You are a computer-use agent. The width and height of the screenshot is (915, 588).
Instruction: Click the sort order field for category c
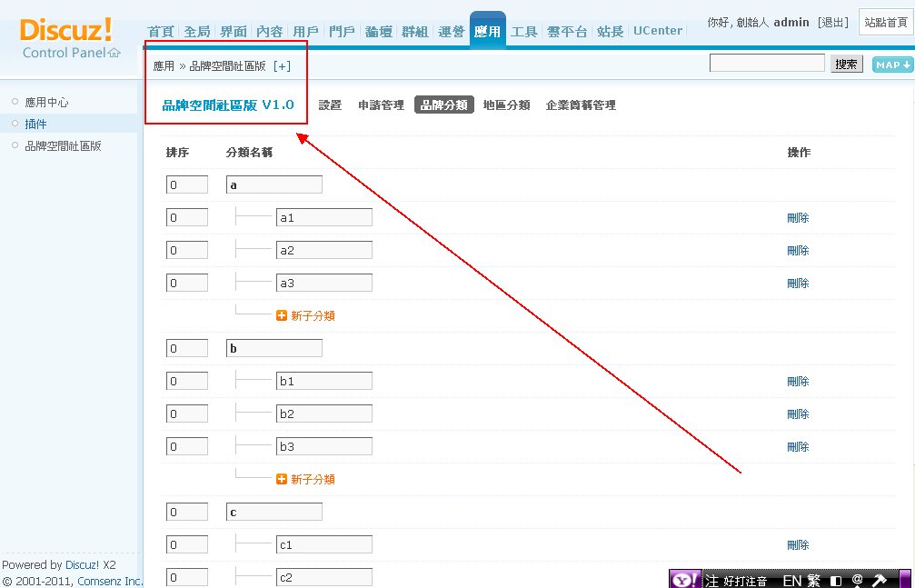(x=187, y=512)
